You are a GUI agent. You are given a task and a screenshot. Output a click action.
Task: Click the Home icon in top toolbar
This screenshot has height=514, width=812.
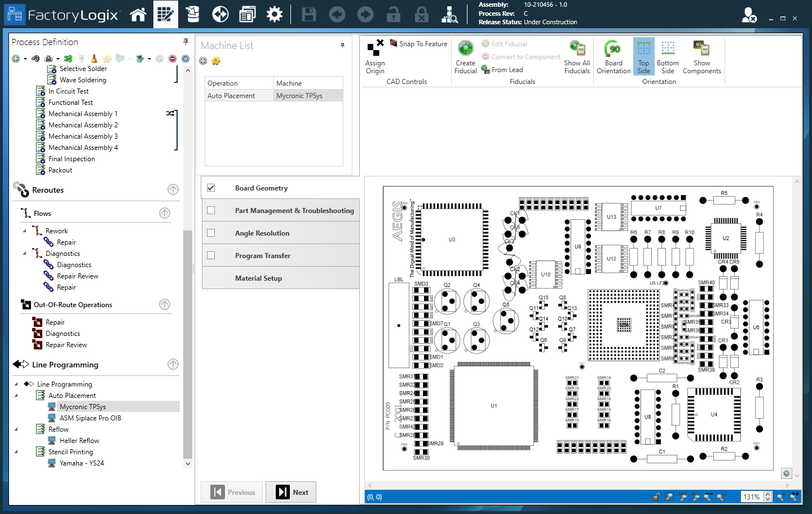(138, 15)
